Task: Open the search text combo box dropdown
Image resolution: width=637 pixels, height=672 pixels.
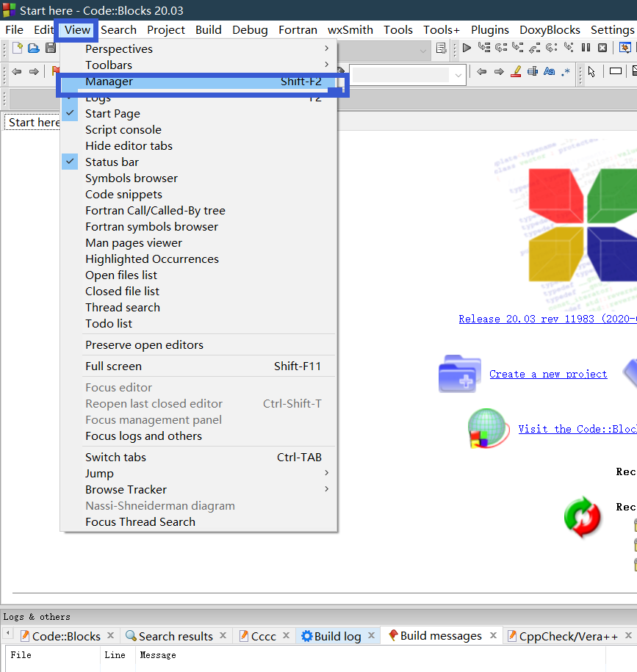Action: (458, 75)
